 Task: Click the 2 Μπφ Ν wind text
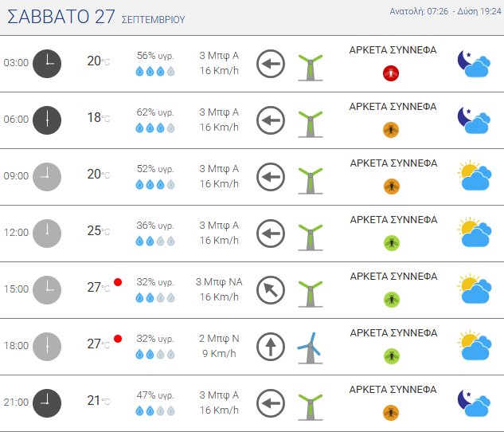(x=219, y=339)
